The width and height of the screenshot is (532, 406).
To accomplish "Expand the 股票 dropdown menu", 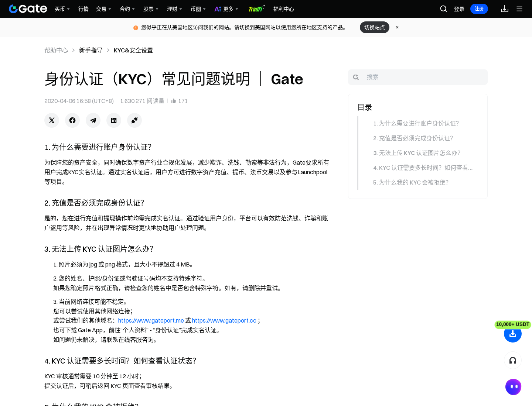I will 151,9.
